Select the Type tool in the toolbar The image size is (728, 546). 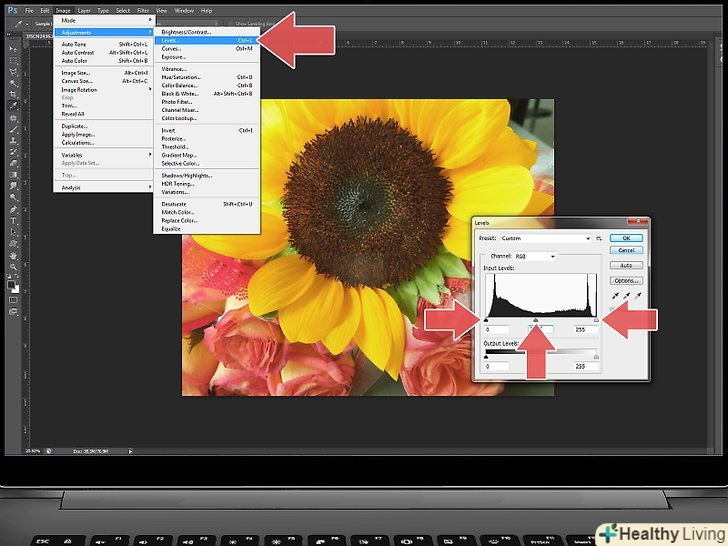(x=13, y=221)
